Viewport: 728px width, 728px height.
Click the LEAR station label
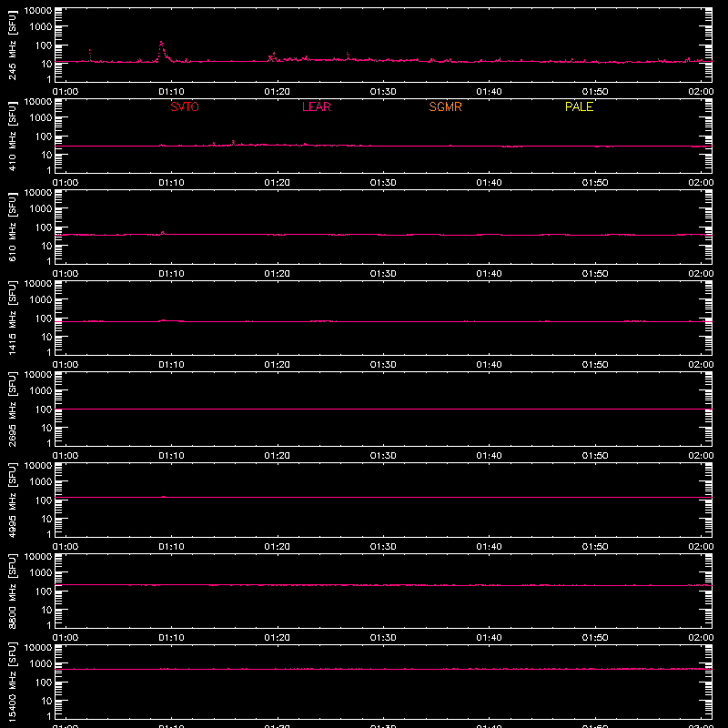point(316,106)
